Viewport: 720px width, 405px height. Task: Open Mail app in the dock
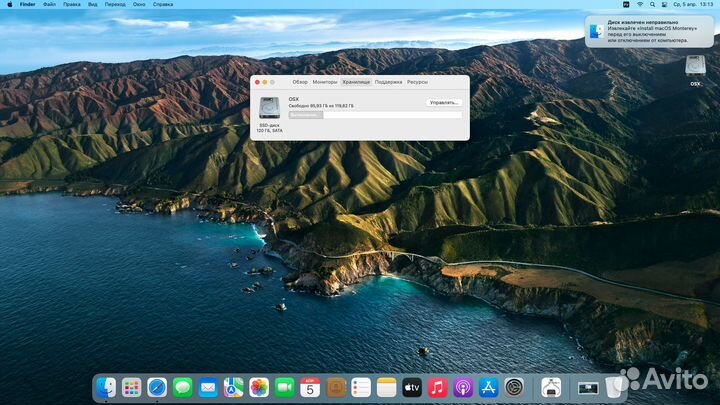(208, 388)
